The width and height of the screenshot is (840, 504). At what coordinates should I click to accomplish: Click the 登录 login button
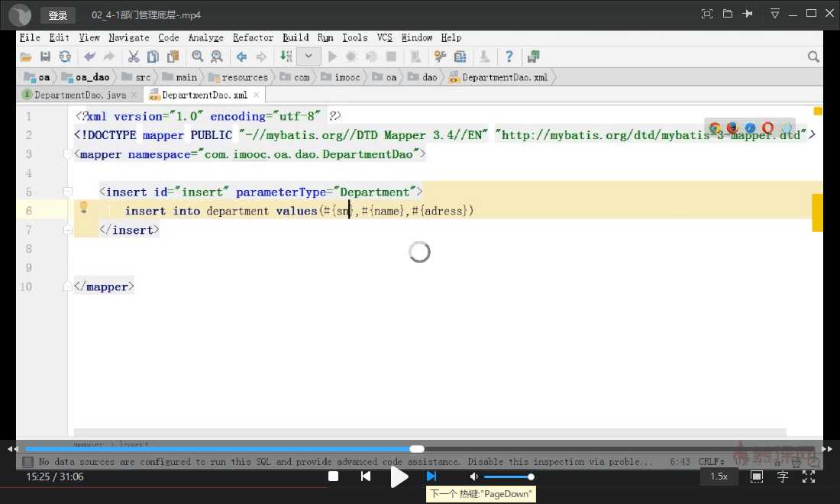(58, 15)
